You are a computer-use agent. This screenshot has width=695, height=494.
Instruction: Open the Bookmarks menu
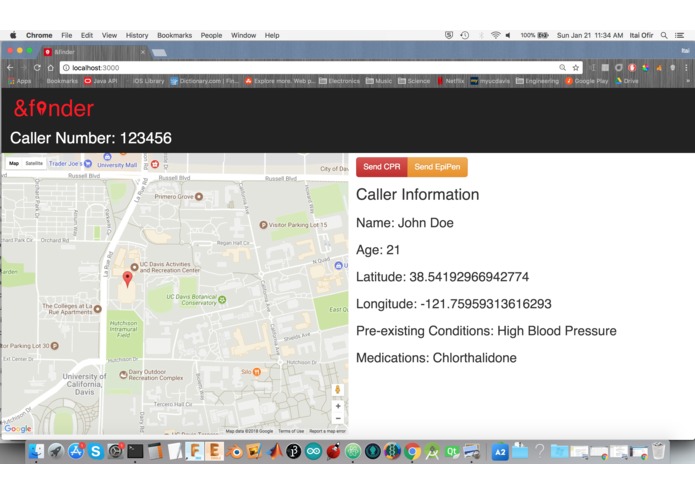click(175, 35)
